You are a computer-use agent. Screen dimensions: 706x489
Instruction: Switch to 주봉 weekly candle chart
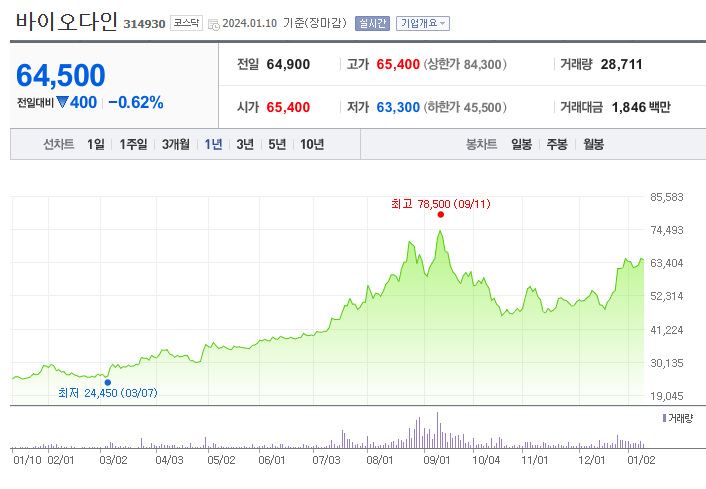click(557, 144)
